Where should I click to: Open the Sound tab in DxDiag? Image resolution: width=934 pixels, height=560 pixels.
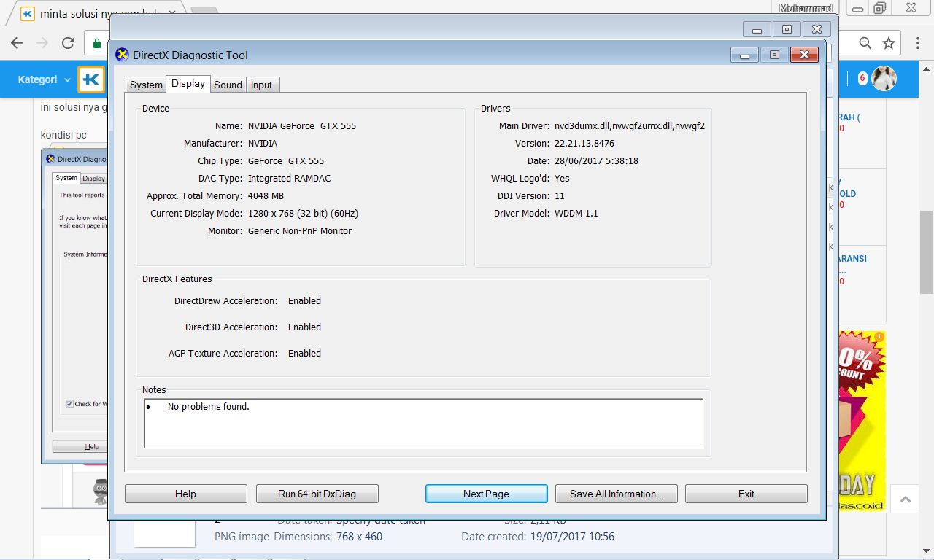(228, 85)
